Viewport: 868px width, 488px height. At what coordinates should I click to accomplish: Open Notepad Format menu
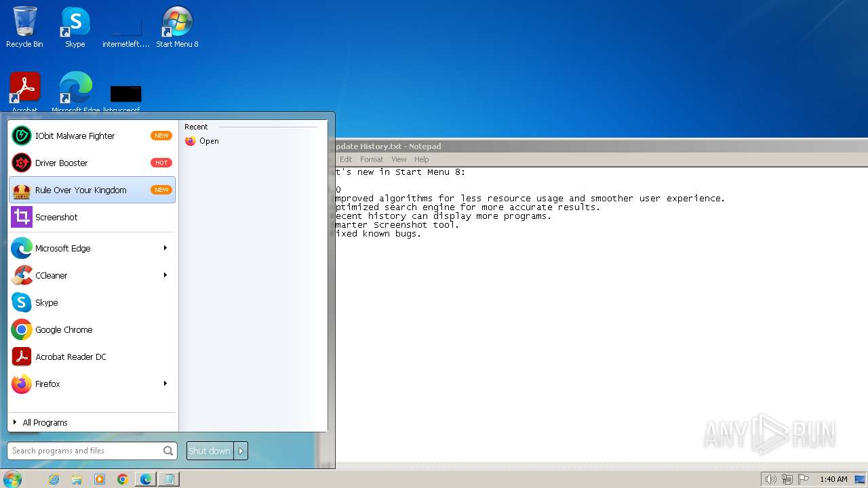[372, 159]
